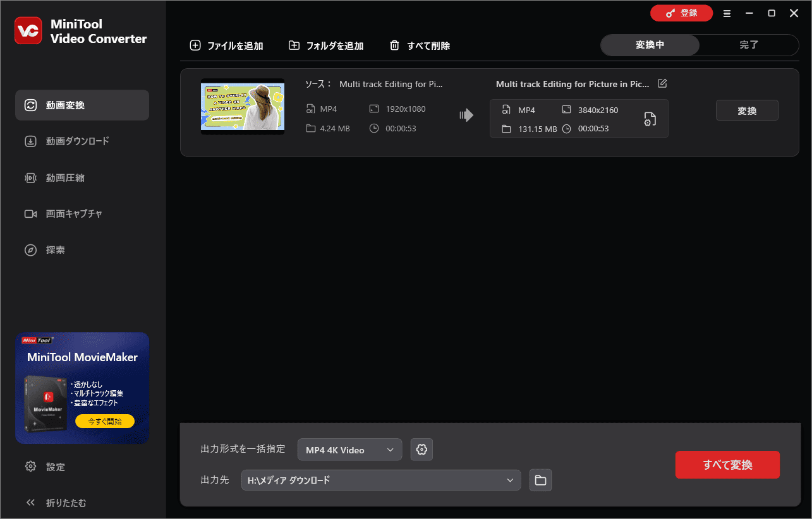Close the Video Converter window
Screen dimensions: 812x519
[x=794, y=13]
